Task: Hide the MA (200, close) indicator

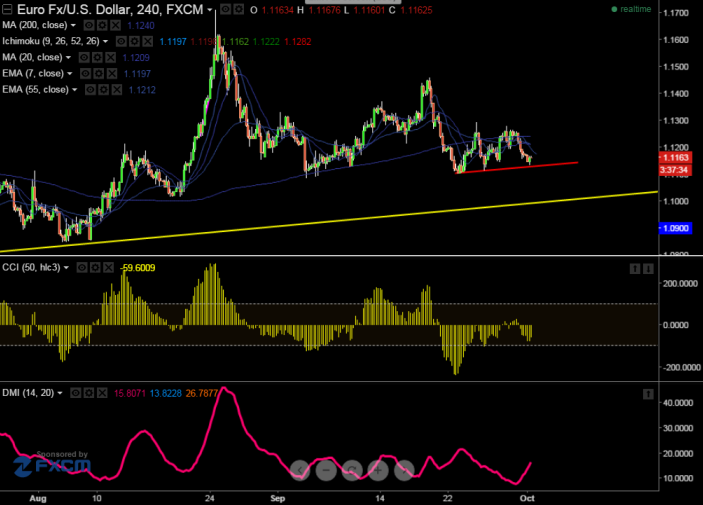Action: 89,25
